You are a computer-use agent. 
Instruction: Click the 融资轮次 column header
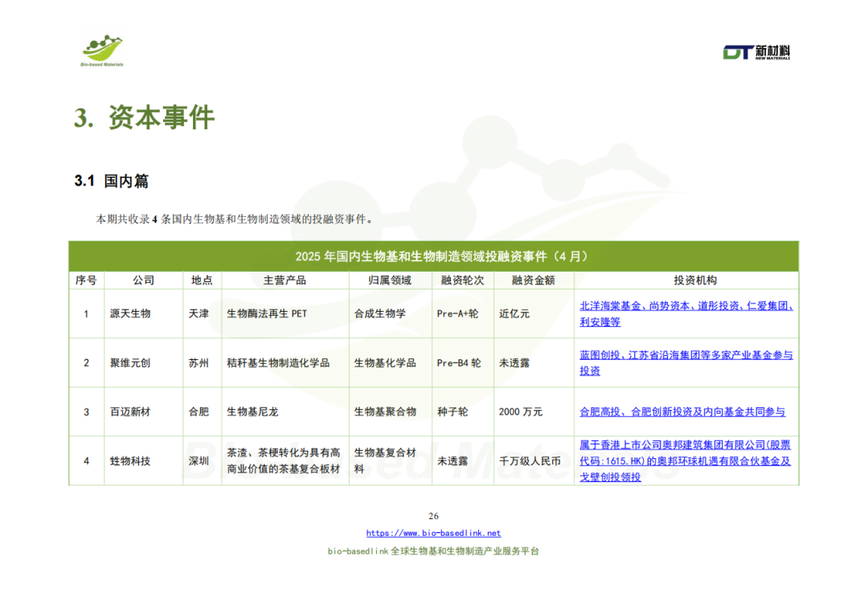pyautogui.click(x=462, y=280)
